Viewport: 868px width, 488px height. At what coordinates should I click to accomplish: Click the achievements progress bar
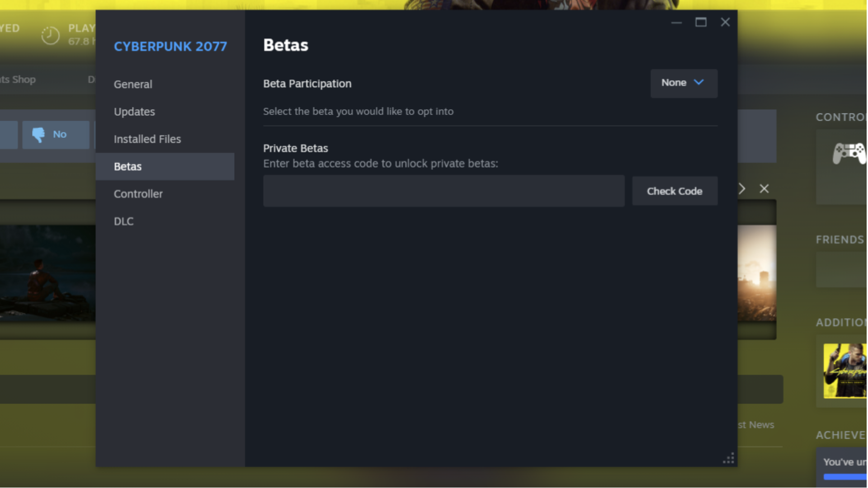[x=844, y=477]
